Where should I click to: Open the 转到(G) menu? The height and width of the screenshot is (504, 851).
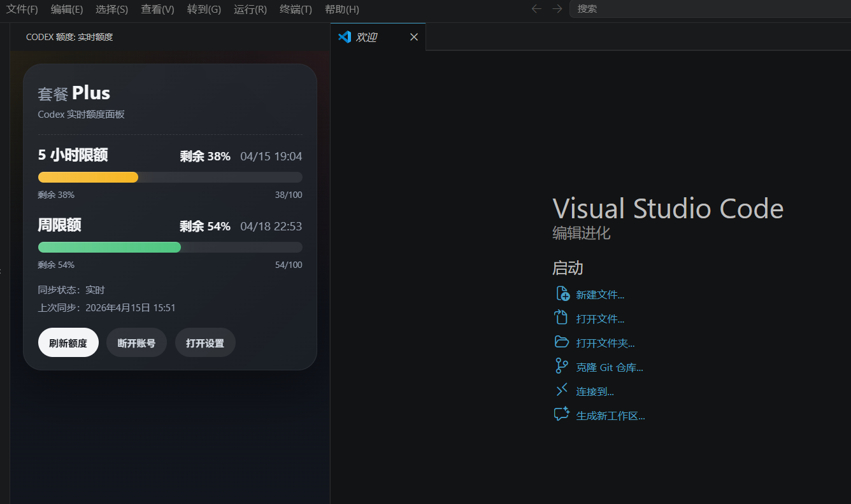click(204, 10)
